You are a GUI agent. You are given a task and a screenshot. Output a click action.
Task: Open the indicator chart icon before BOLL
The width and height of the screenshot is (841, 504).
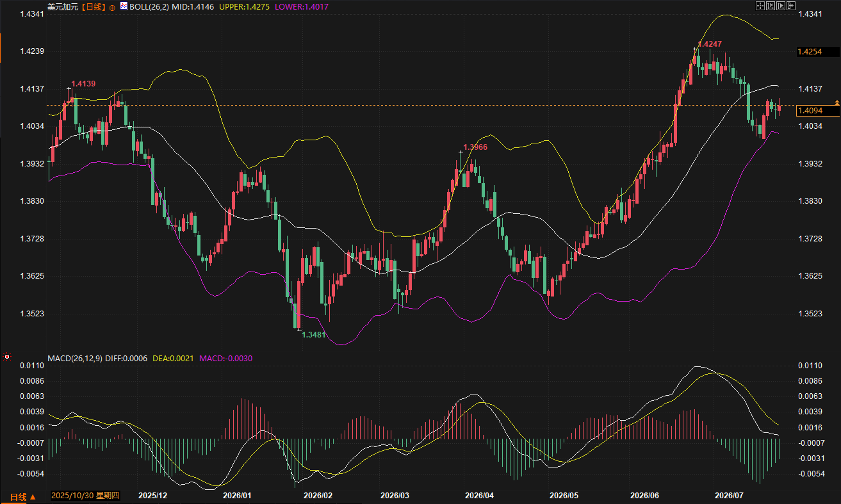(124, 6)
